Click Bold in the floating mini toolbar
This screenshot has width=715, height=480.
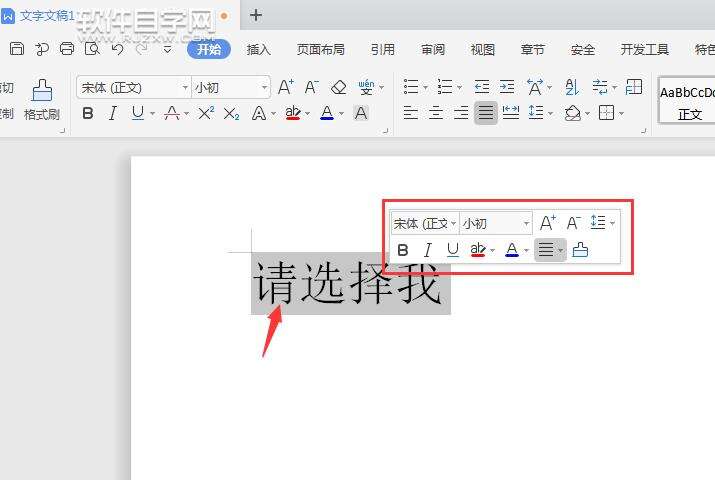click(x=403, y=250)
